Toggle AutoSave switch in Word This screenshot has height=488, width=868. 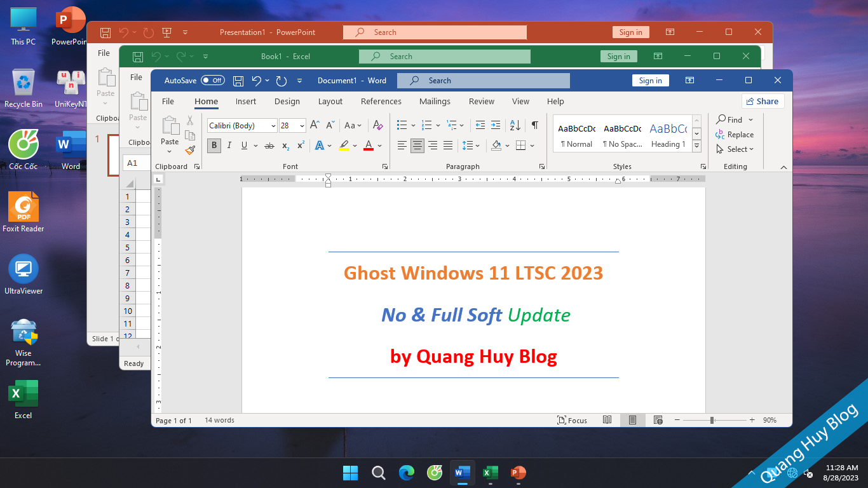pyautogui.click(x=212, y=81)
